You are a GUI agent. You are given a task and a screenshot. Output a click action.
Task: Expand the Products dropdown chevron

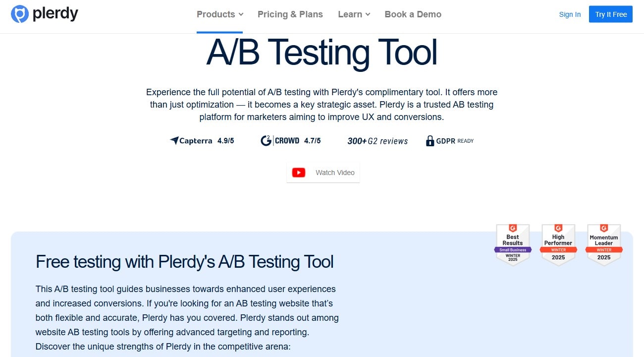pos(241,15)
